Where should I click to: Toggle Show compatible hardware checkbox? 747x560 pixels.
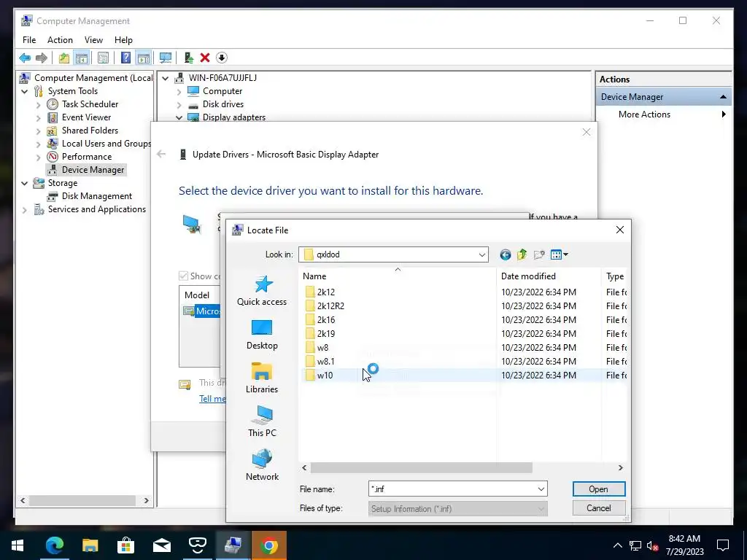[x=183, y=276]
